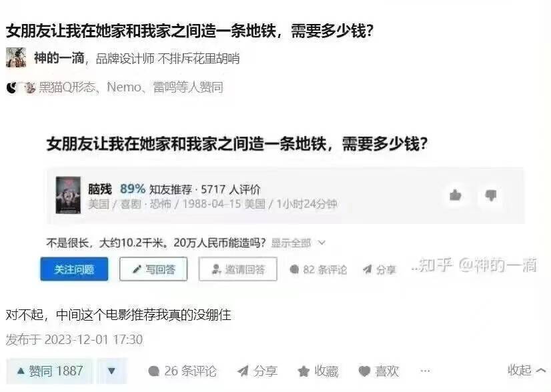
Task: Click the thumbs-down icon on movie card
Action: click(490, 195)
